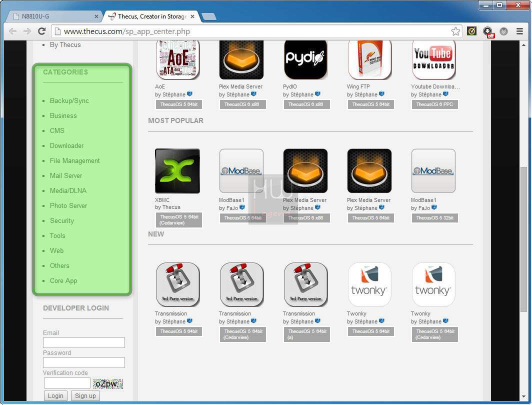Open the 'XBMC' app name link
Viewport: 532px width, 405px height.
pyautogui.click(x=162, y=200)
